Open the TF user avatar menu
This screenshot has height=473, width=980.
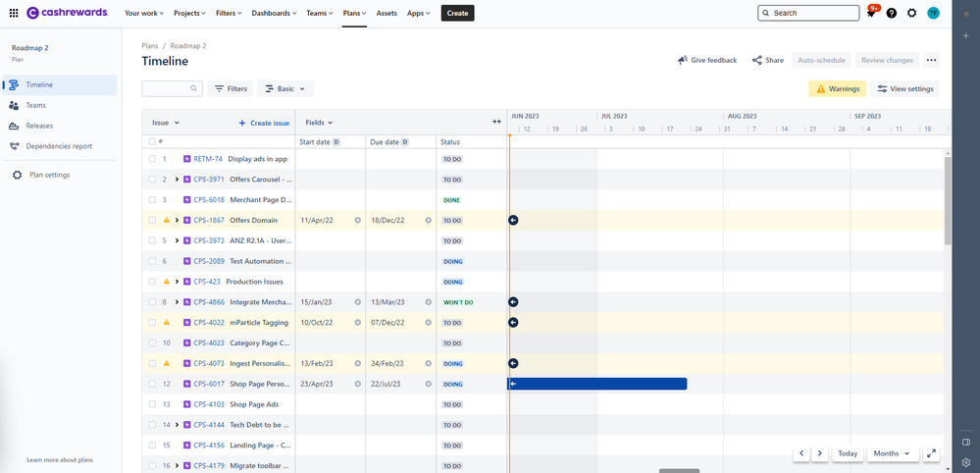pos(933,13)
